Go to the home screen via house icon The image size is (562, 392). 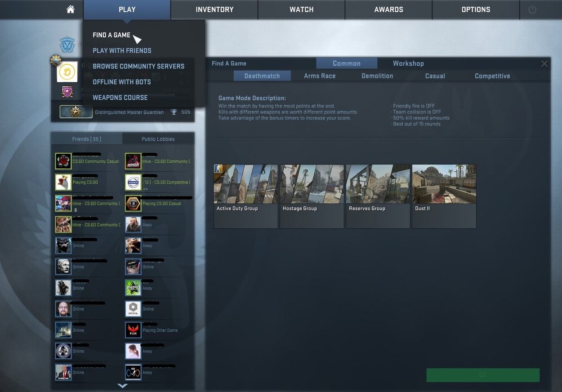[70, 9]
